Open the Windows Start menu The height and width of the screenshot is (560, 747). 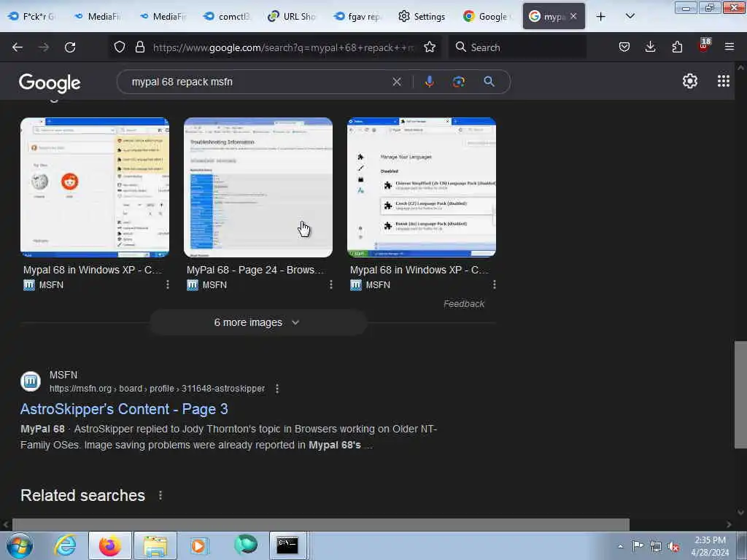point(20,545)
